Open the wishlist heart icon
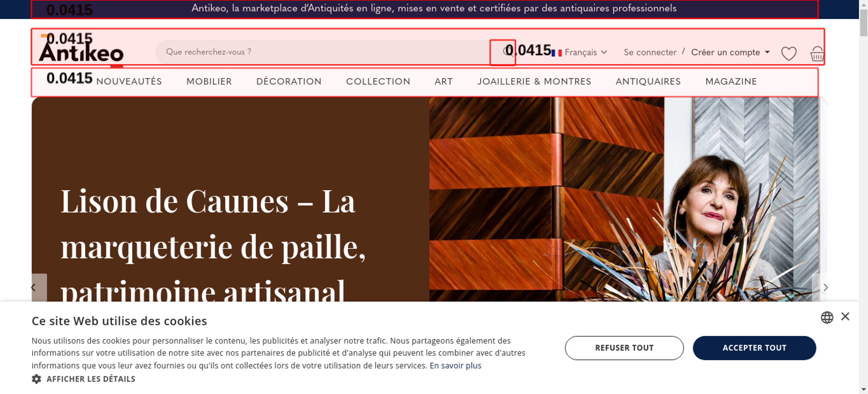 789,53
